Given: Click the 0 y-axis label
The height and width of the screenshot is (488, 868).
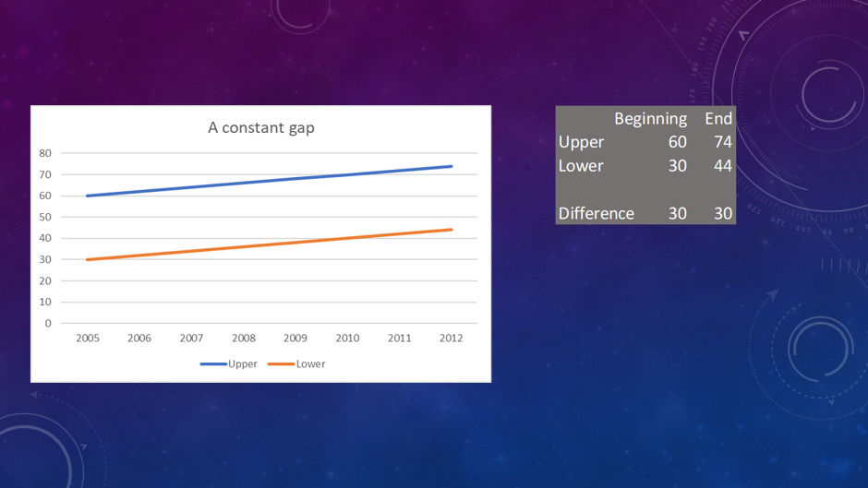Looking at the screenshot, I should 48,324.
